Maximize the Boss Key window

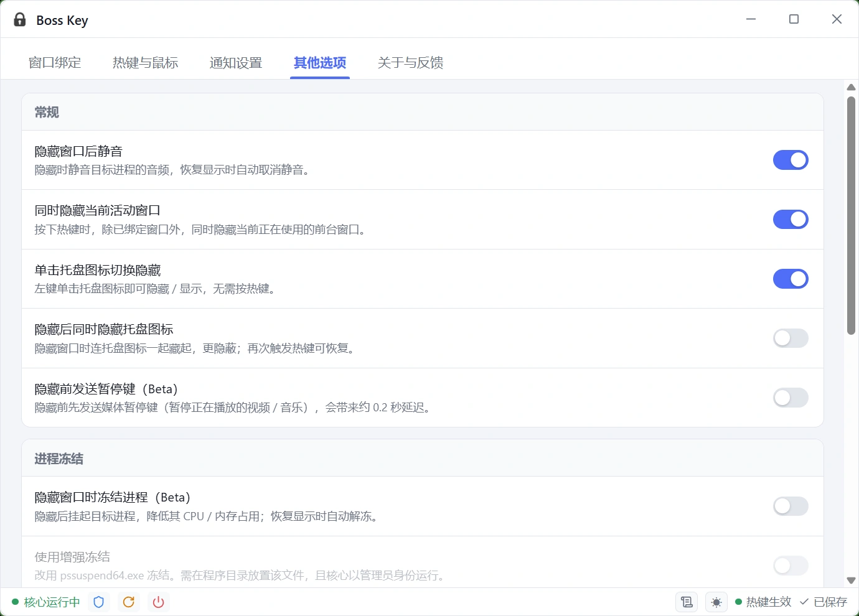794,19
